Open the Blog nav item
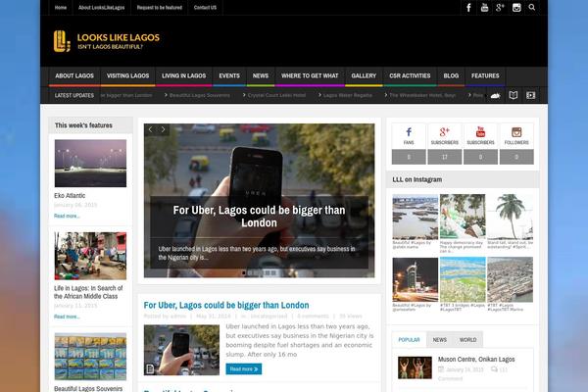588x392 pixels. 451,75
